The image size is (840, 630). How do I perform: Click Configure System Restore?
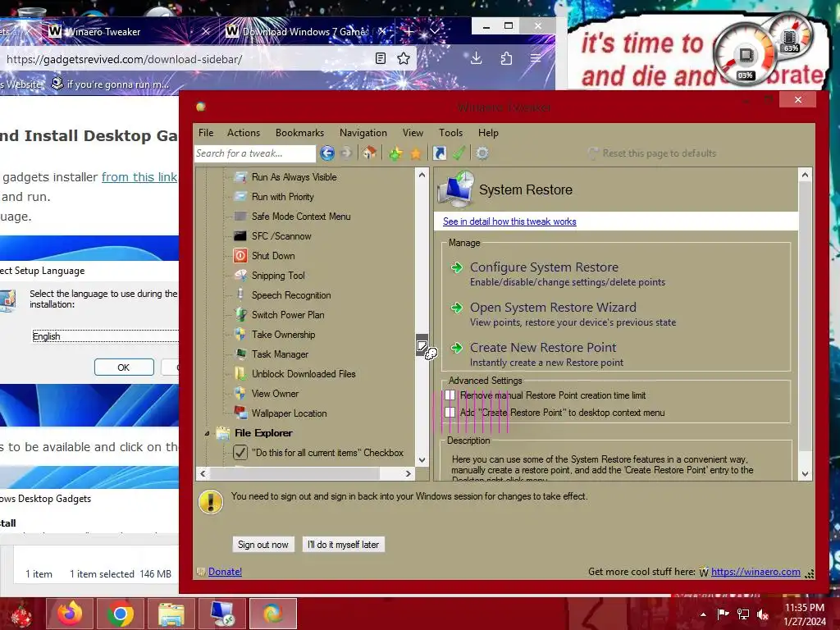tap(544, 267)
